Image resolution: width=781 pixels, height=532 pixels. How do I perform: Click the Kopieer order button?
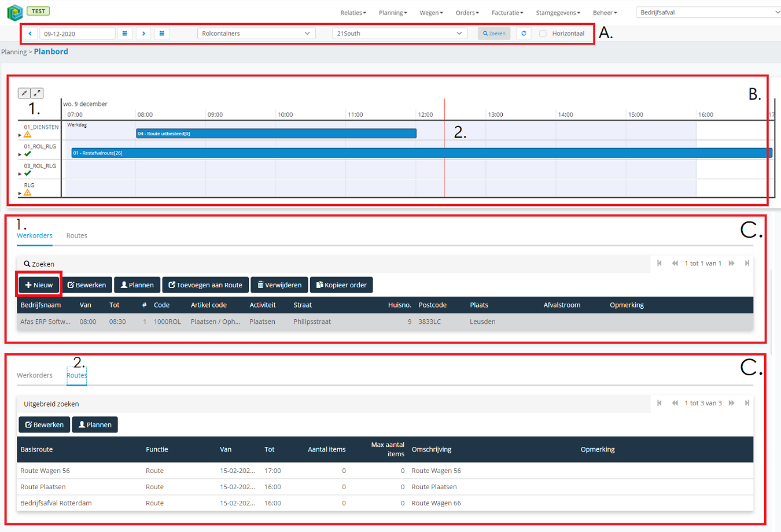(x=341, y=285)
